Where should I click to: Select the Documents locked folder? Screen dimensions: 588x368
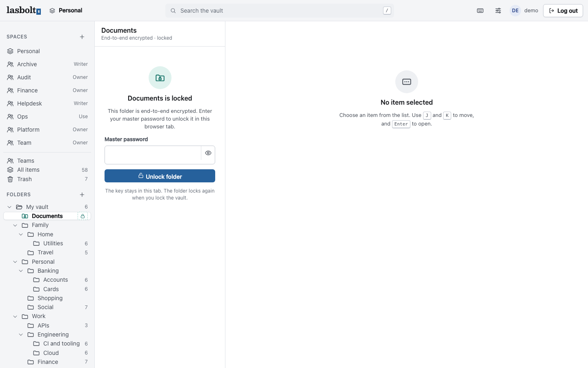pyautogui.click(x=47, y=216)
